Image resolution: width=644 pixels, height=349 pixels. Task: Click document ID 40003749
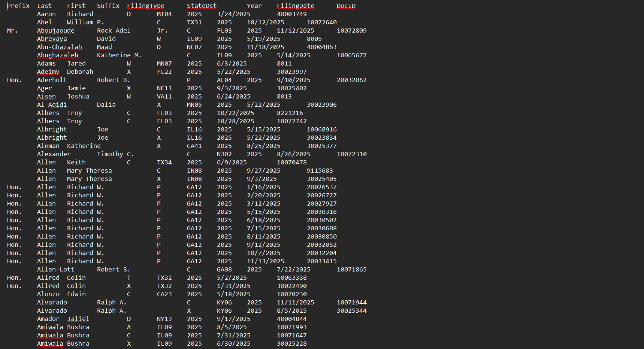pos(291,14)
